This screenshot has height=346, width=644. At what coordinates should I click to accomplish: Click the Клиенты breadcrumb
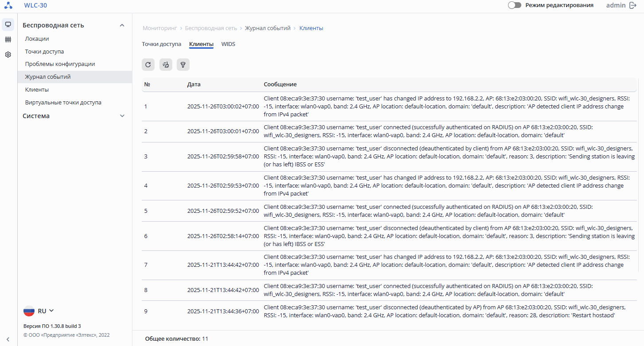point(311,28)
